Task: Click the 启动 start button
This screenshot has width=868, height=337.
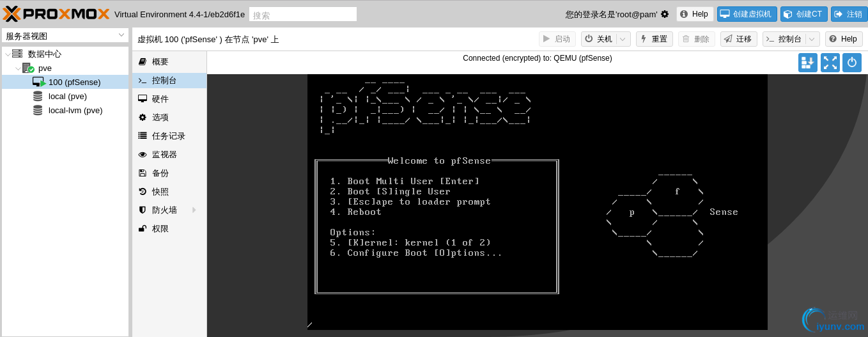Action: point(557,39)
